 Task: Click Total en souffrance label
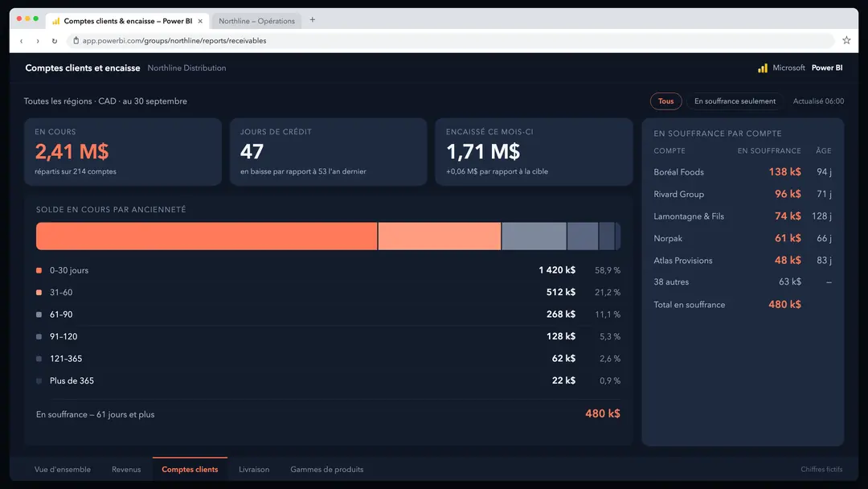point(690,305)
